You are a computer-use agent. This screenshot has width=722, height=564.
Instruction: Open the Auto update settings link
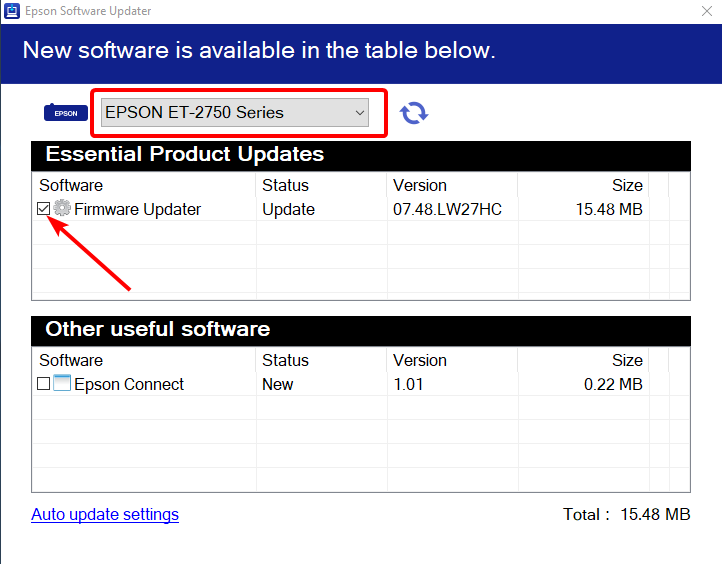click(x=105, y=514)
